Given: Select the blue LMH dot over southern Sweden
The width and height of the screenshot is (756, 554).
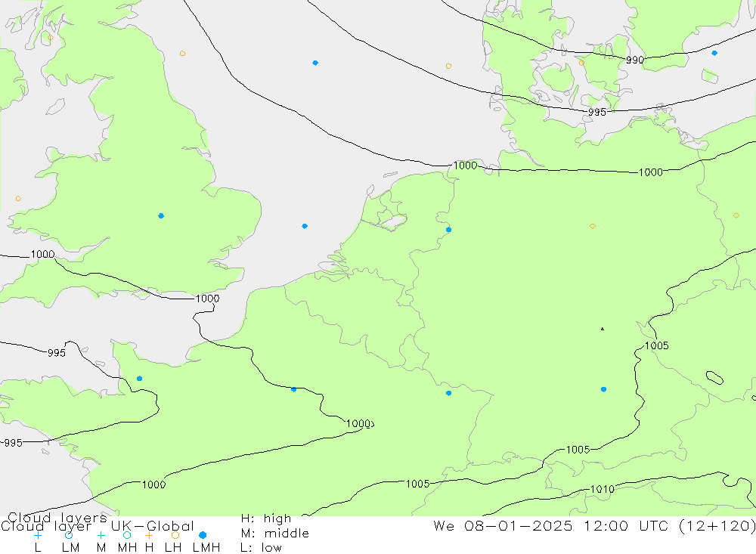Looking at the screenshot, I should click(714, 53).
